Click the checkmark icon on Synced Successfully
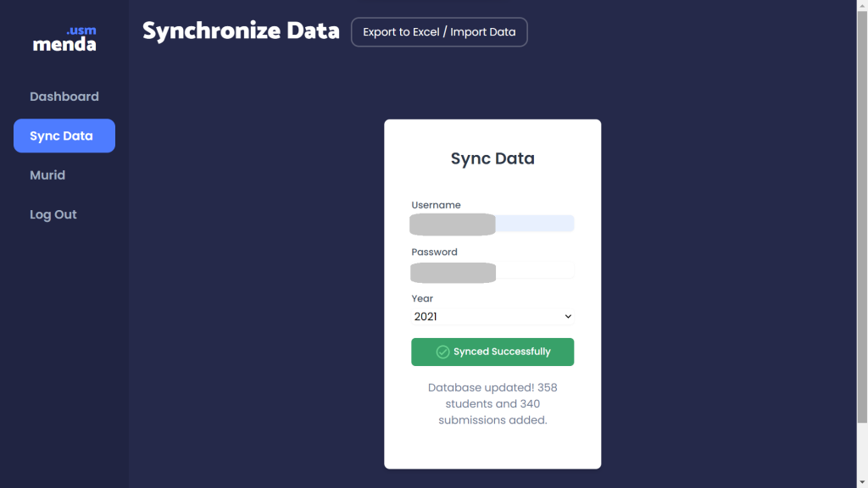Viewport: 868px width, 488px height. pos(442,352)
